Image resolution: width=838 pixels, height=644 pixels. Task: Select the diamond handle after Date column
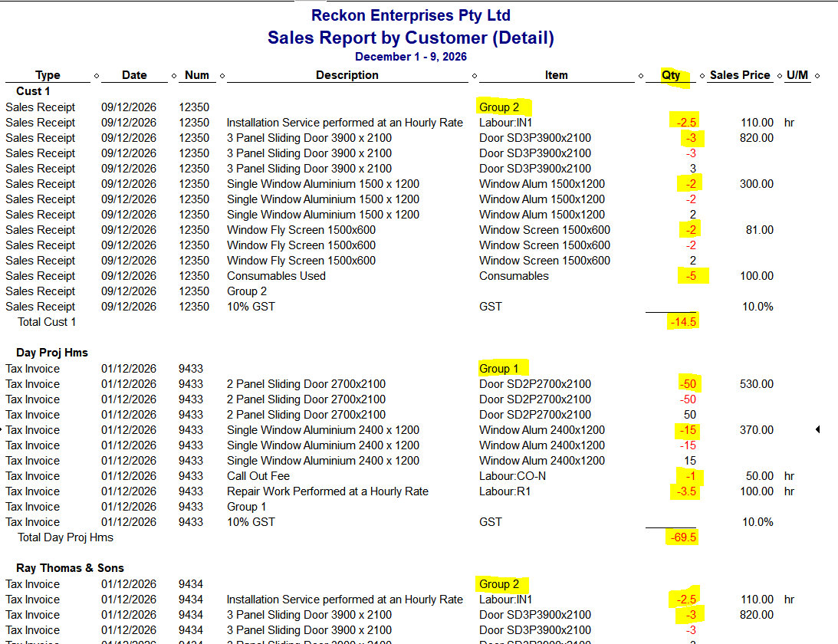174,76
